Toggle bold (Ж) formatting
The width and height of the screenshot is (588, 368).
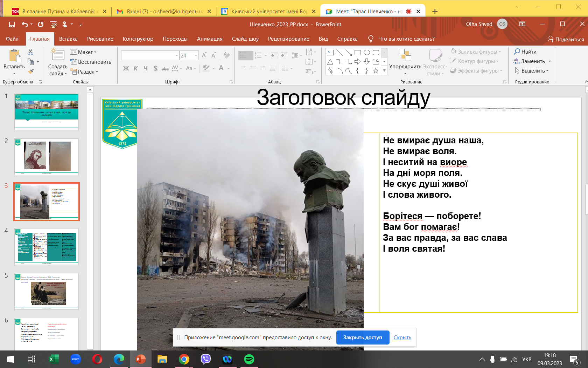coord(126,68)
